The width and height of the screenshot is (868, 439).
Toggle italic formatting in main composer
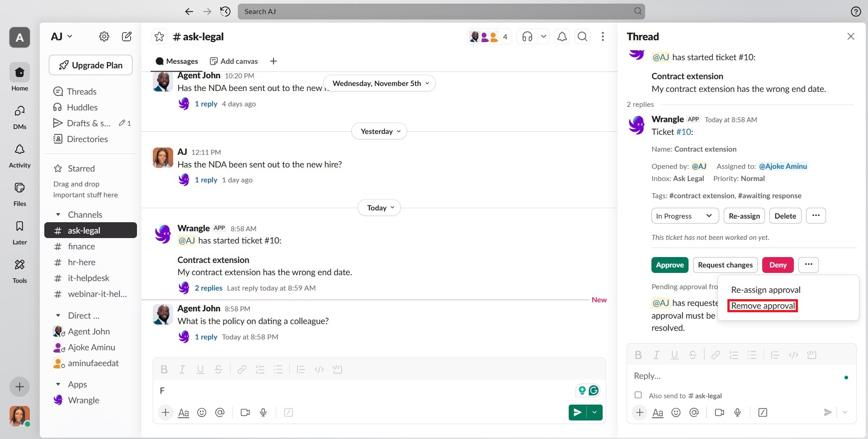point(182,369)
